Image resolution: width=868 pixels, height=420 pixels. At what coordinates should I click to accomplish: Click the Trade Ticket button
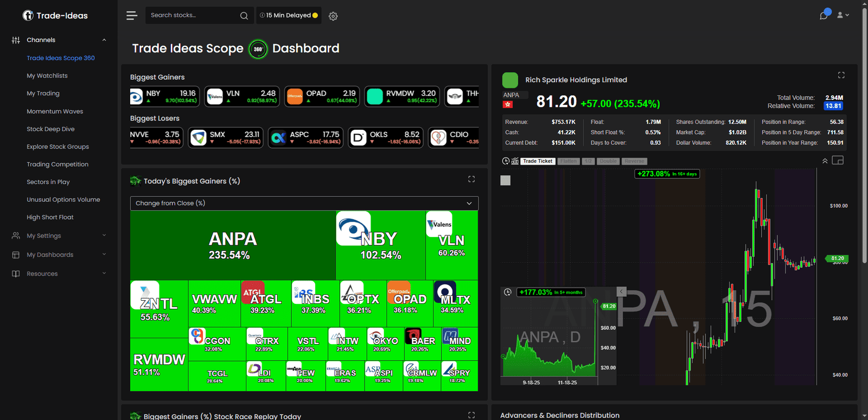538,161
